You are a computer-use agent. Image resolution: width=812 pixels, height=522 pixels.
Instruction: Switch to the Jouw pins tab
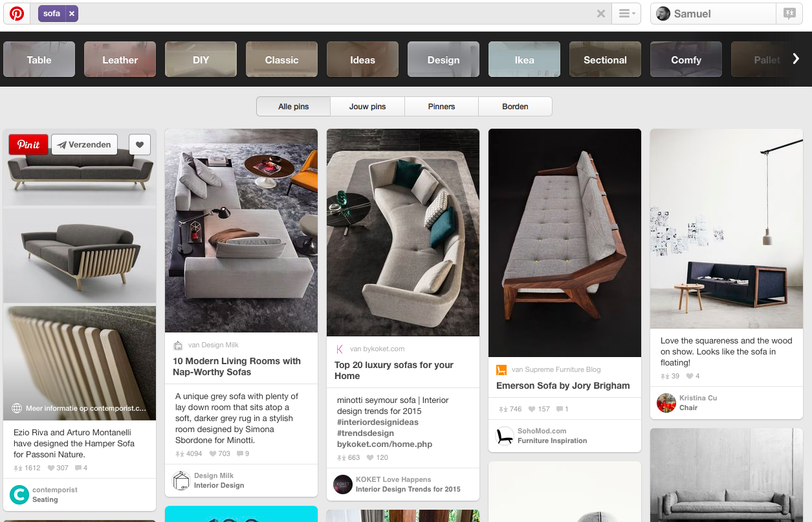[368, 107]
